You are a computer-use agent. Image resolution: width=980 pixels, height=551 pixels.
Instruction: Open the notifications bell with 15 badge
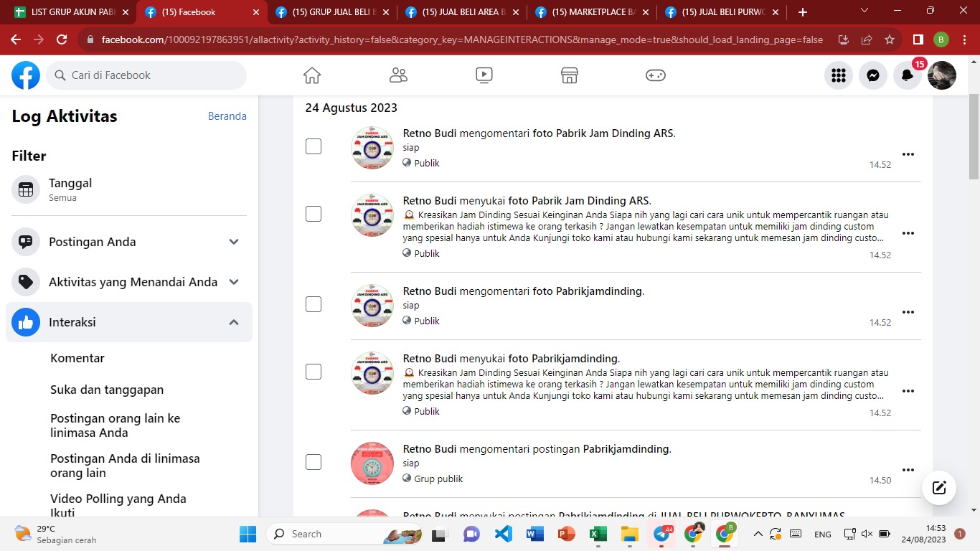tap(908, 75)
